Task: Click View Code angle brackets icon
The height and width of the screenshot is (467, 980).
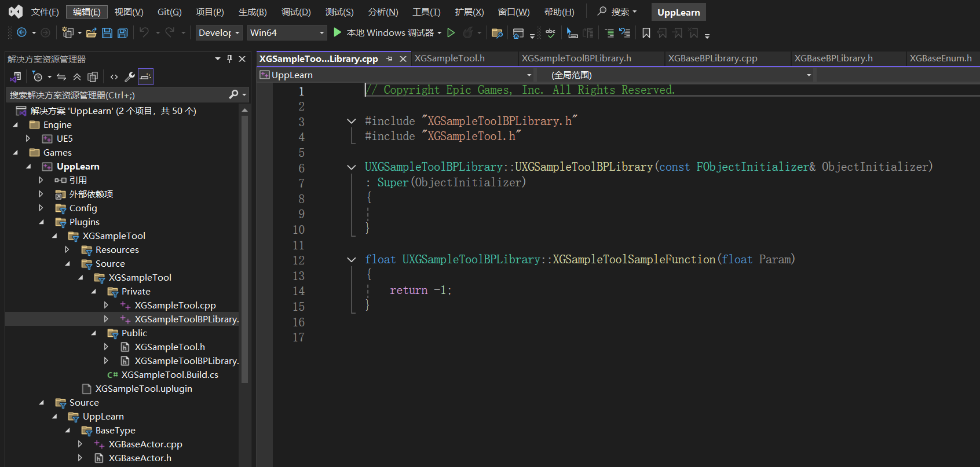Action: [x=114, y=76]
